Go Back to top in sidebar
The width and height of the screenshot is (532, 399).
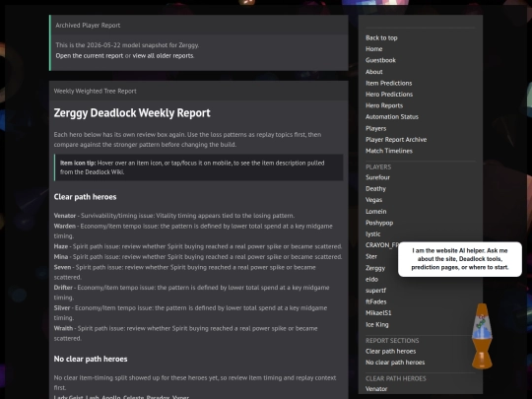pos(381,38)
